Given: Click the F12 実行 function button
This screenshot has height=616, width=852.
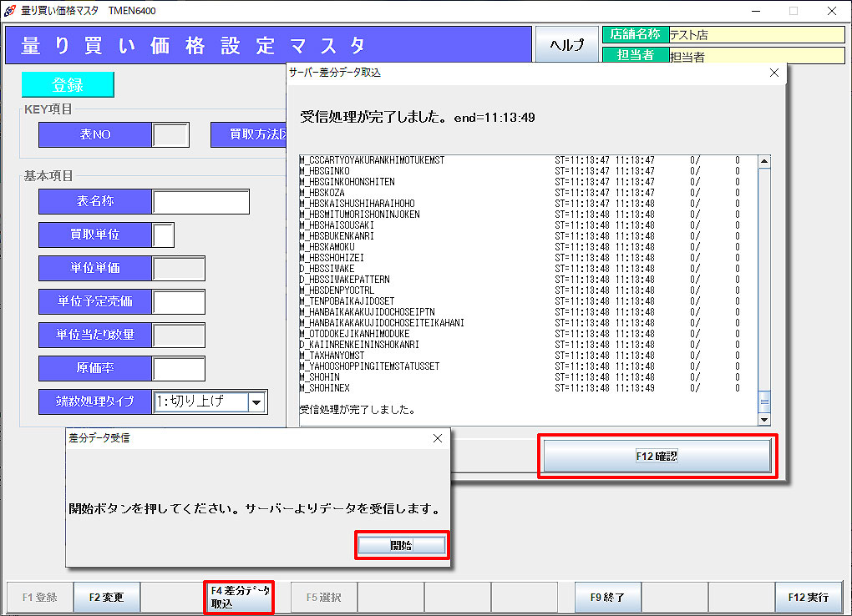Looking at the screenshot, I should tap(809, 597).
